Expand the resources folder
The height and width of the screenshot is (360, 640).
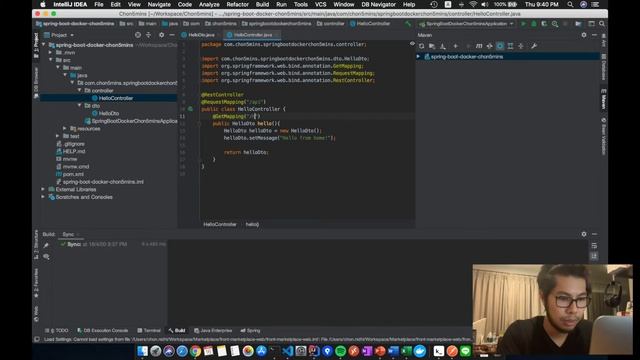pos(65,129)
